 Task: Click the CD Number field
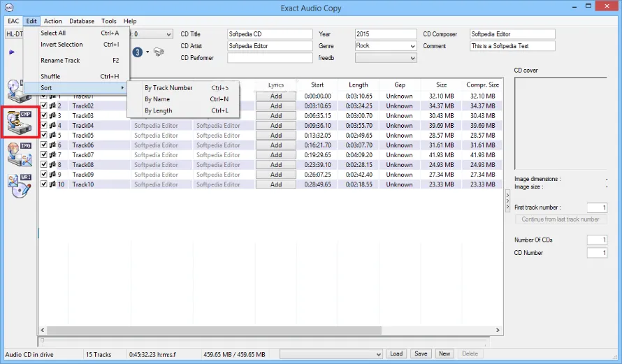click(597, 253)
